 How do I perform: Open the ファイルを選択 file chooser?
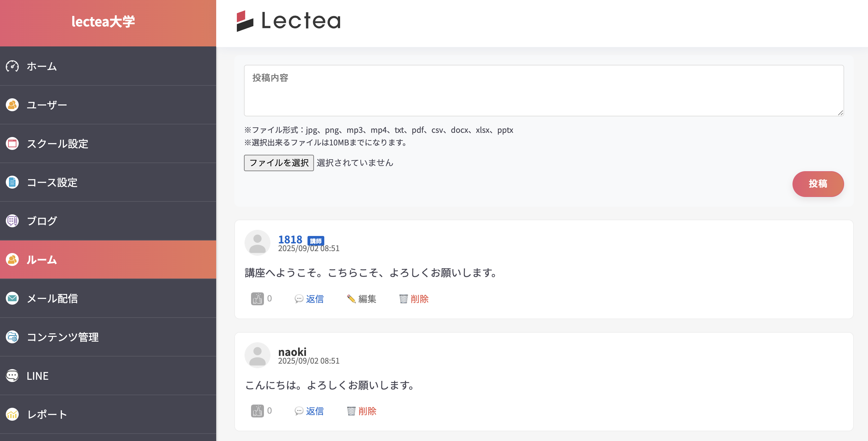[x=279, y=162]
